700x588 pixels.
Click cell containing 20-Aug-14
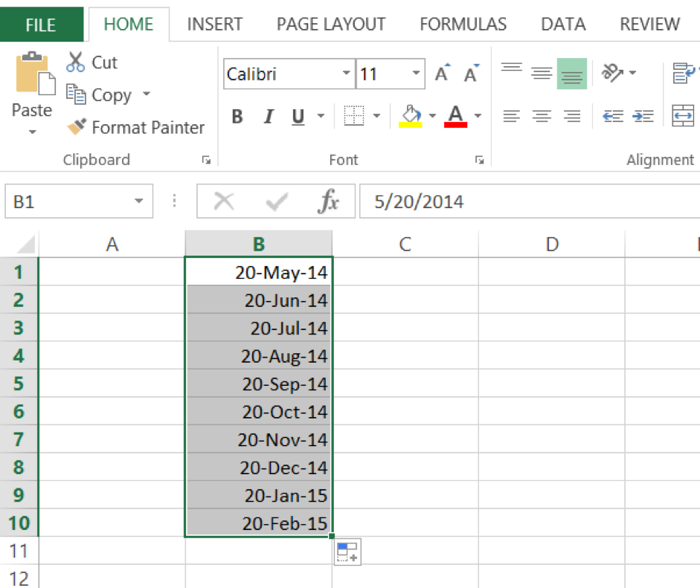pos(258,355)
